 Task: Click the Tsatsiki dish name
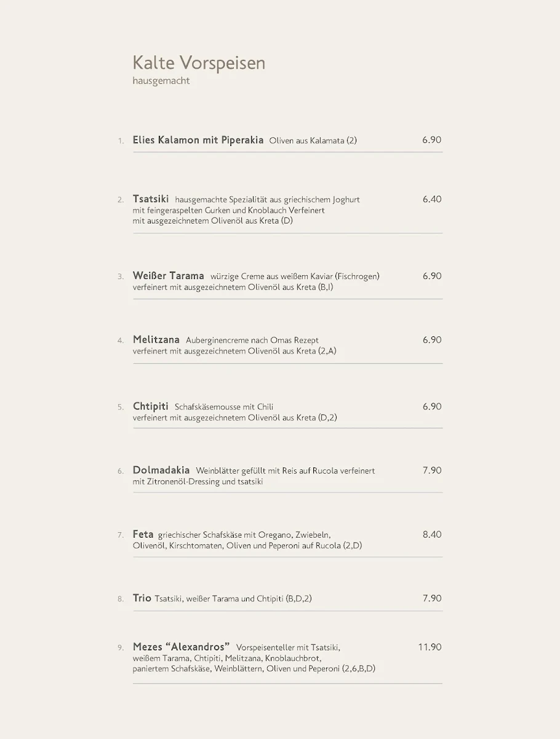click(151, 199)
